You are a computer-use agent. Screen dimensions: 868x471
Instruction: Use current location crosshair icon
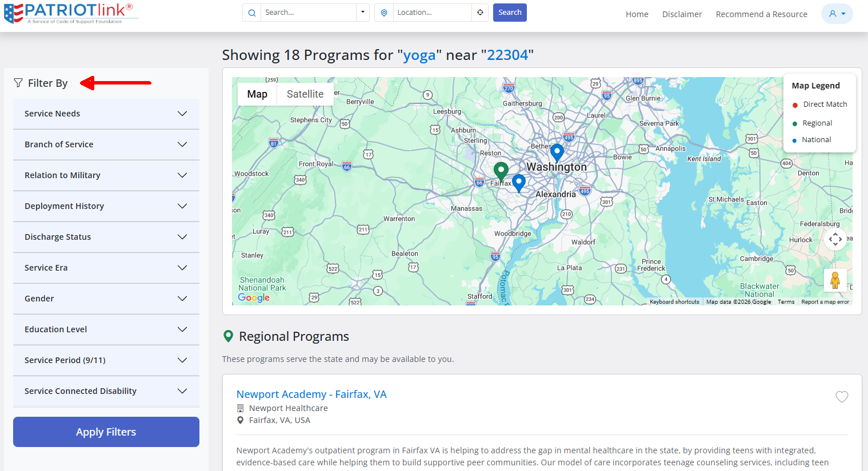(480, 13)
